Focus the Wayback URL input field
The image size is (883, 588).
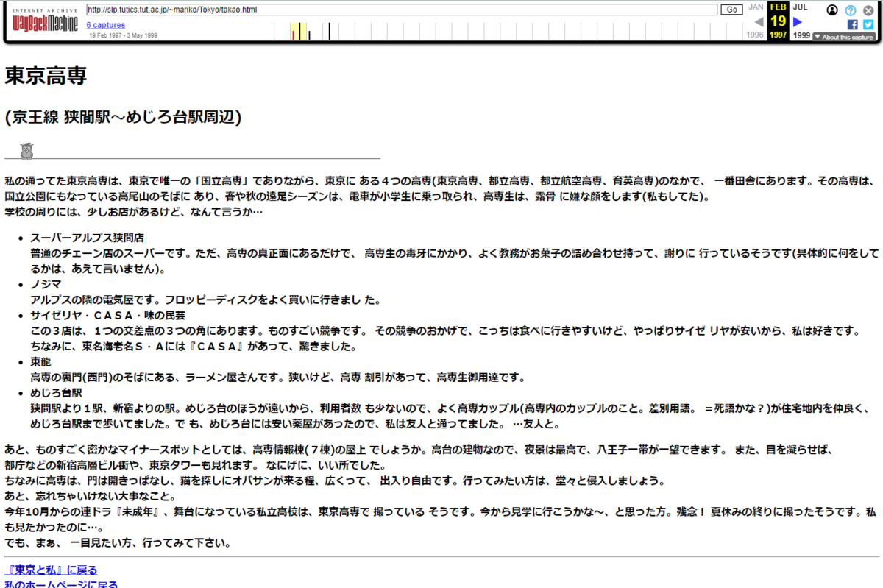click(x=401, y=10)
